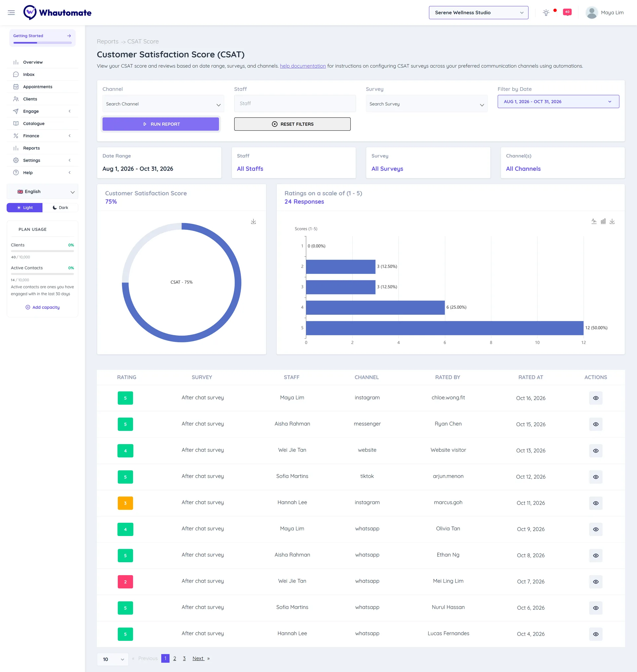Image resolution: width=637 pixels, height=672 pixels.
Task: View arjun.menon's rating details
Action: pos(596,477)
